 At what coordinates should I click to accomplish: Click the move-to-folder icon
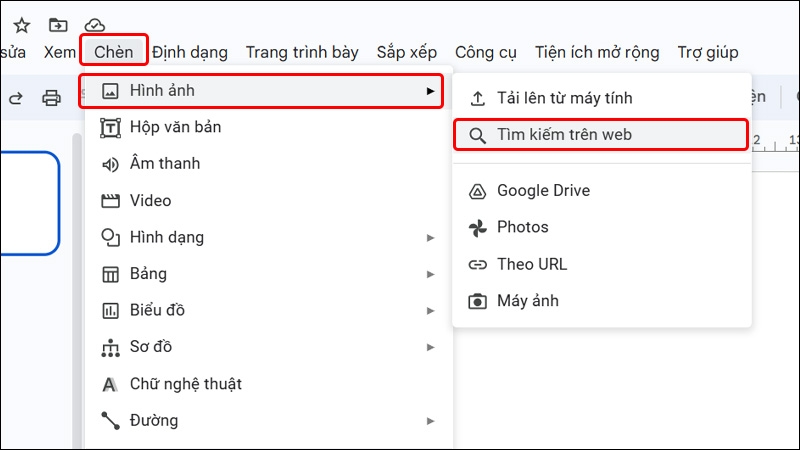point(58,24)
